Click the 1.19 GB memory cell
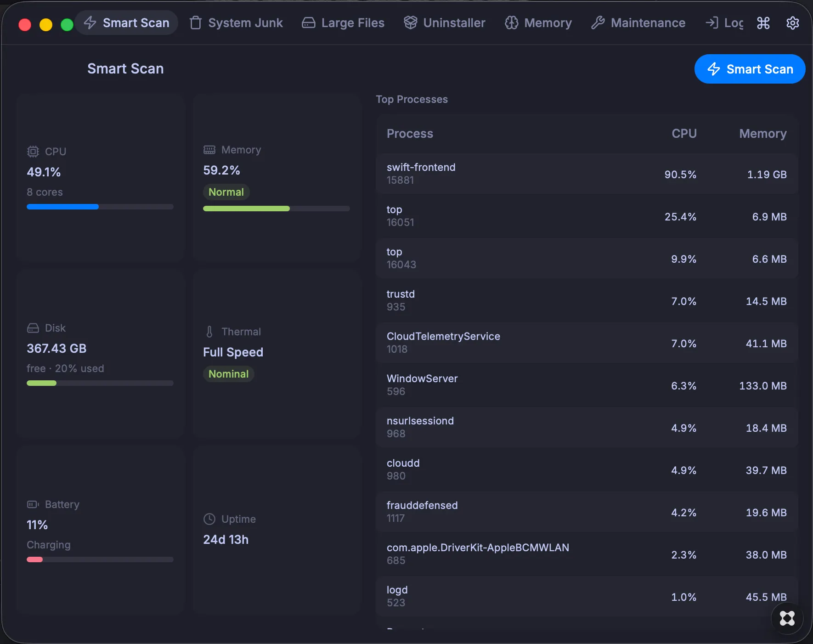 click(x=767, y=175)
